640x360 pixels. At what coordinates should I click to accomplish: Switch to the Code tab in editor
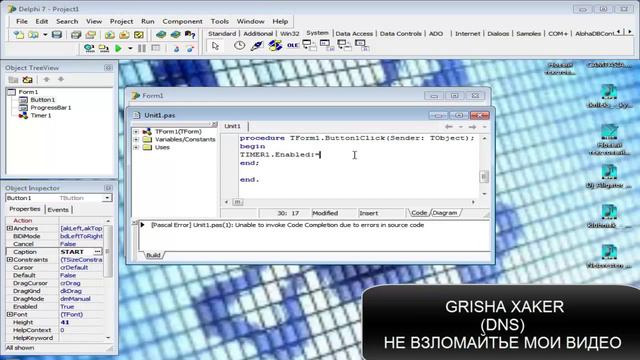(419, 213)
